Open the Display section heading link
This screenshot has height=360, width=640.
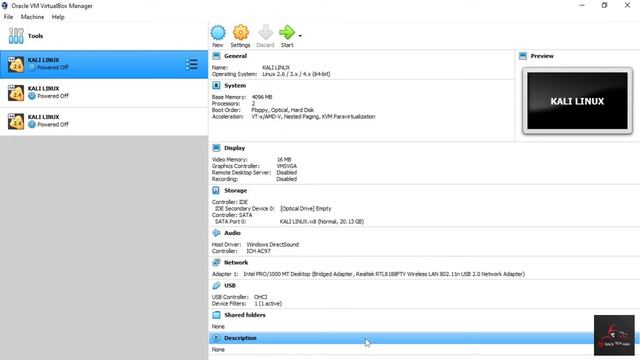coord(235,148)
